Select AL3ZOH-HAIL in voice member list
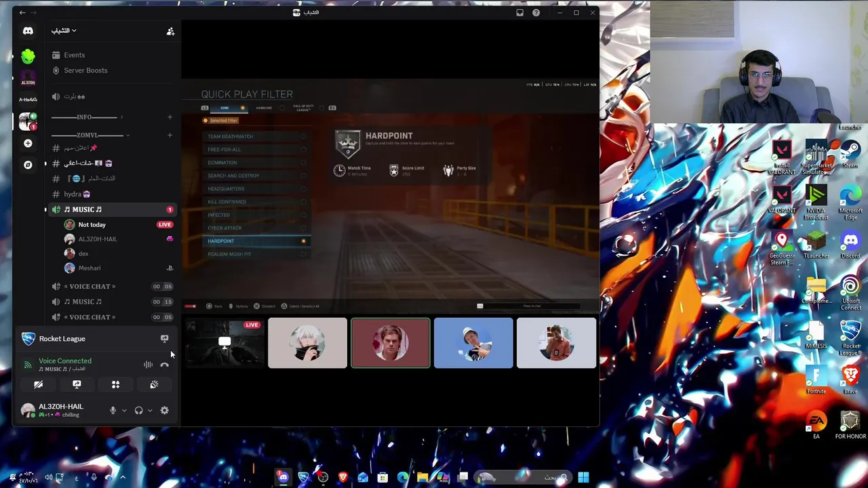 tap(97, 239)
